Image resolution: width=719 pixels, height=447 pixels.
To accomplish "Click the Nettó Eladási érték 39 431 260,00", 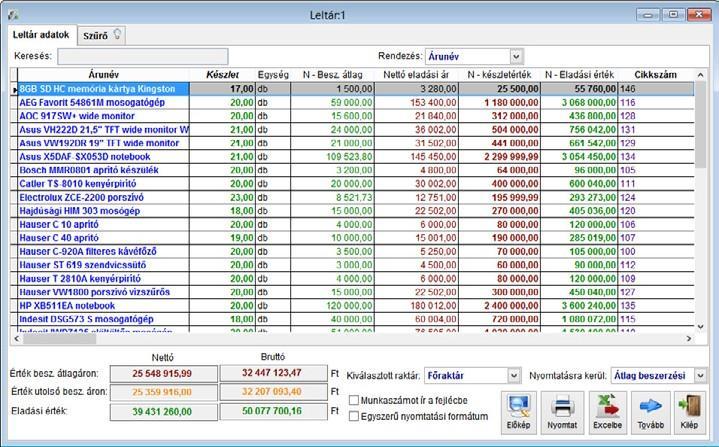I will coord(162,412).
